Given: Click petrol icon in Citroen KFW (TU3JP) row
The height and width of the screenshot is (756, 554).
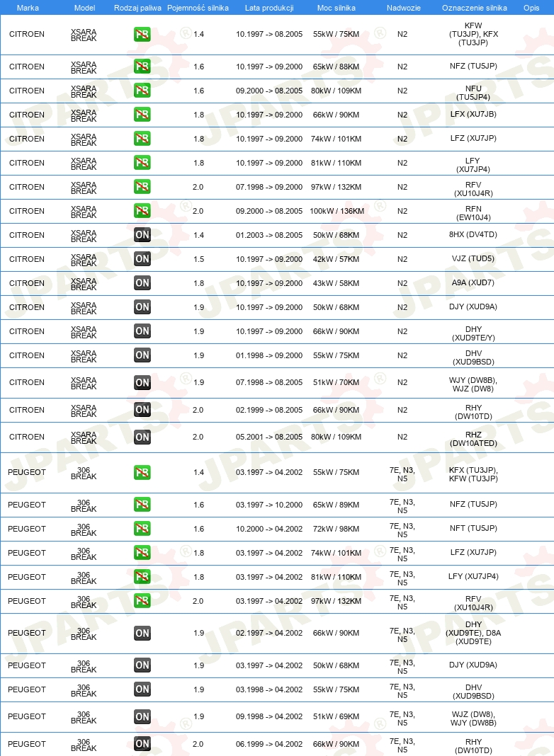Looking at the screenshot, I should 142,34.
